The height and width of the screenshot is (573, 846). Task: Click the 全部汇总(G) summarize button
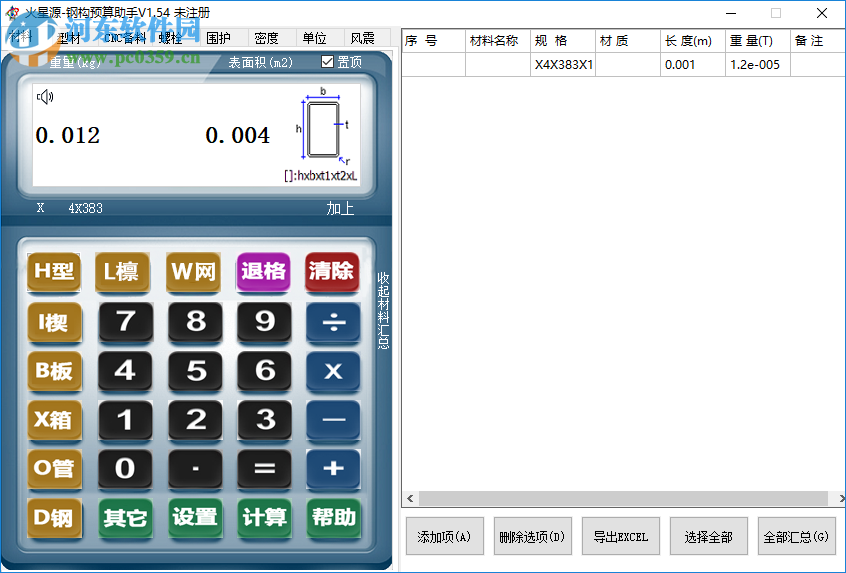coord(796,536)
